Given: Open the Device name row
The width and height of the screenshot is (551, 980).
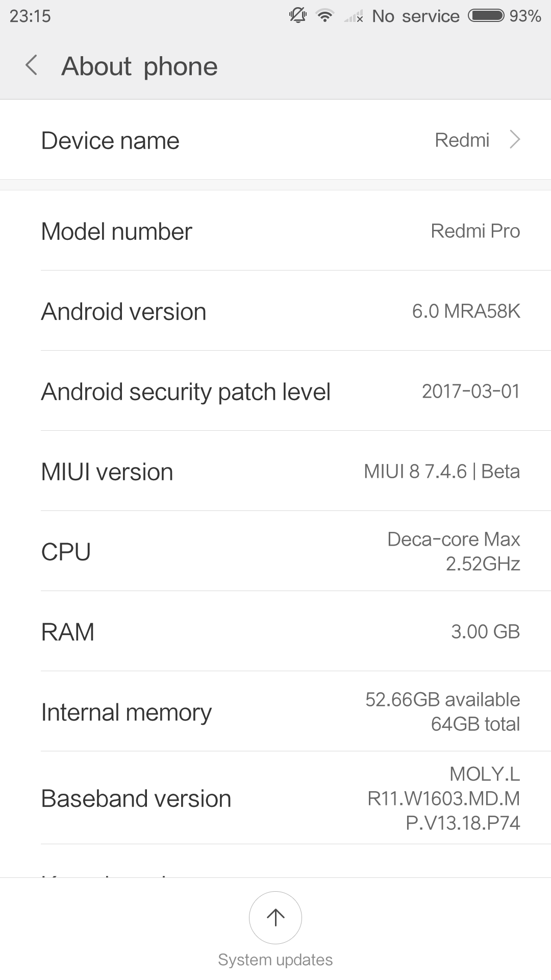Looking at the screenshot, I should coord(275,140).
